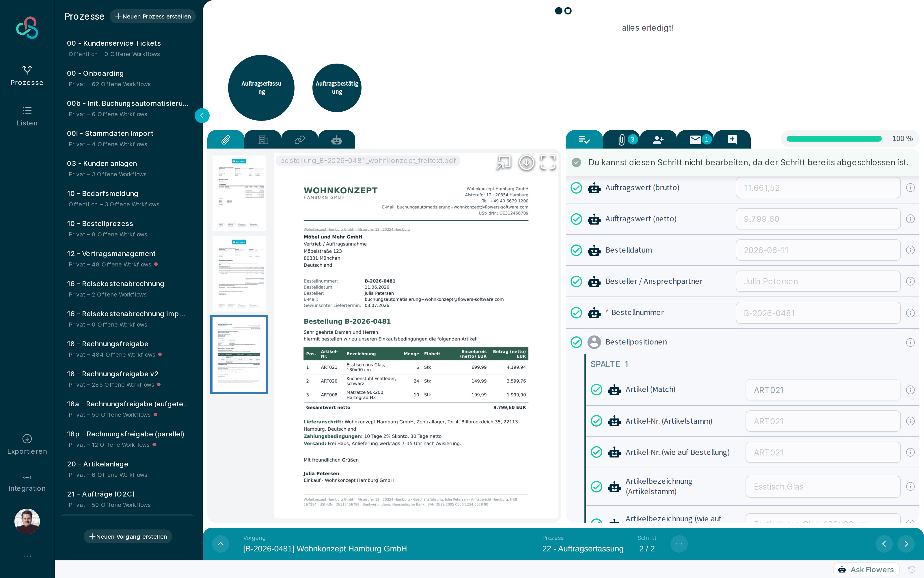This screenshot has width=924, height=578.
Task: Toggle check of Artikelbezeichnung (Artikelstamm)
Action: (x=596, y=487)
